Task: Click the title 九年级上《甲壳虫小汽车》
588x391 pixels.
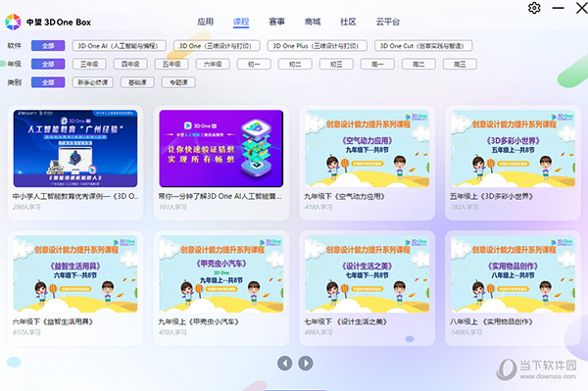Action: pyautogui.click(x=199, y=321)
